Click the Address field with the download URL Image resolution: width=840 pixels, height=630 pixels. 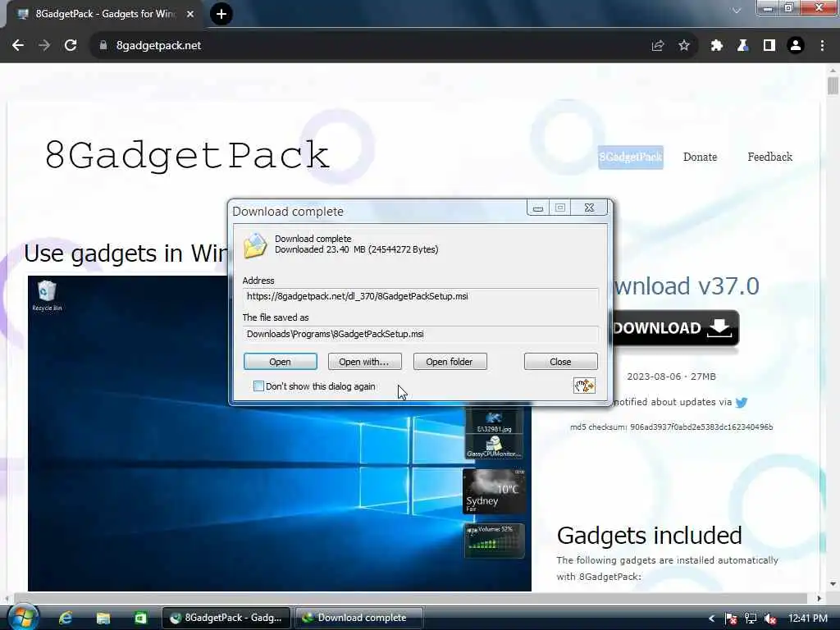(420, 296)
